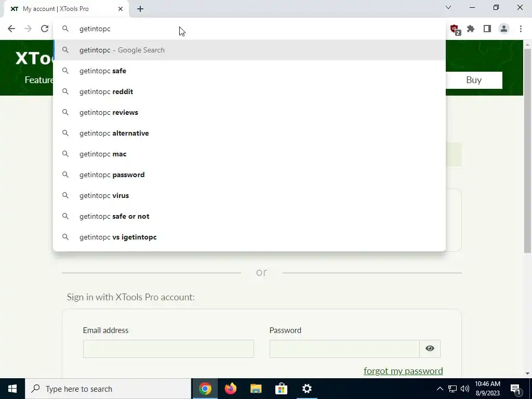Select the getintopc reviews suggestion
532x399 pixels.
[x=249, y=112]
